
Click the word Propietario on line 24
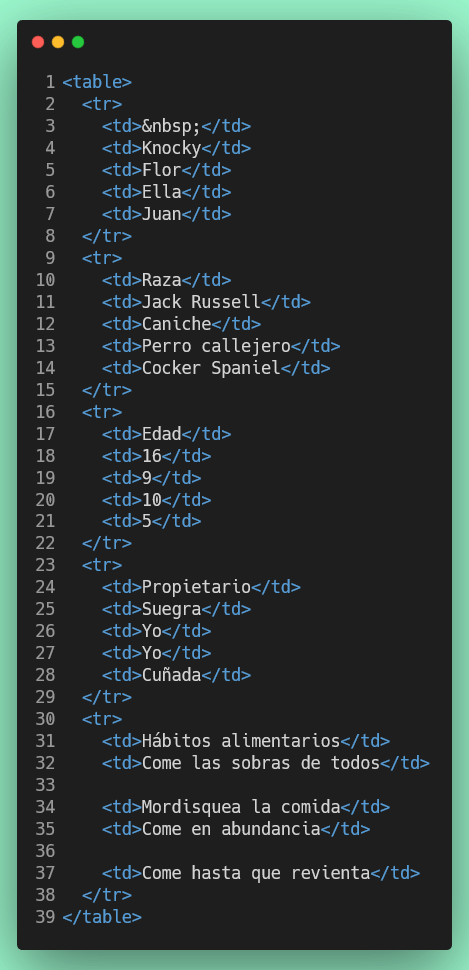(x=196, y=587)
